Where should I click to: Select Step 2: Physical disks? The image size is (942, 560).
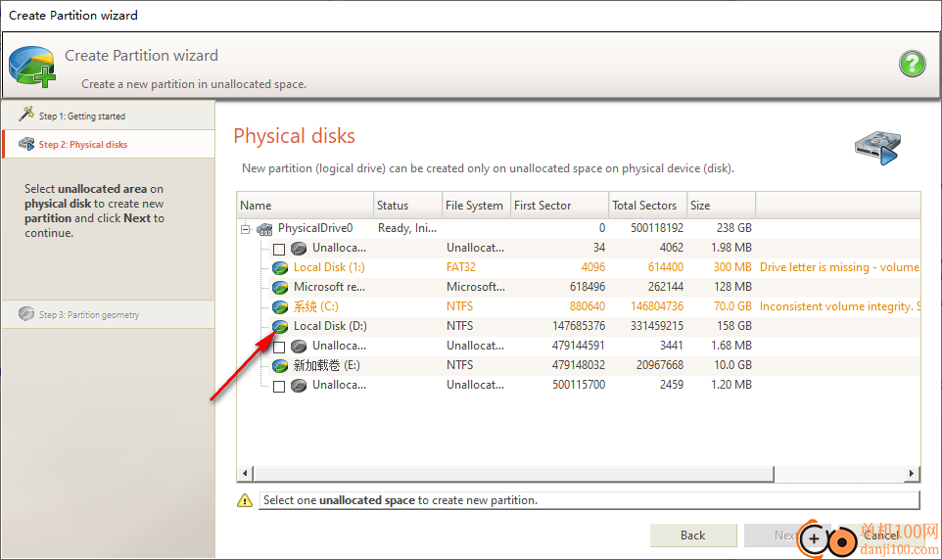[108, 144]
